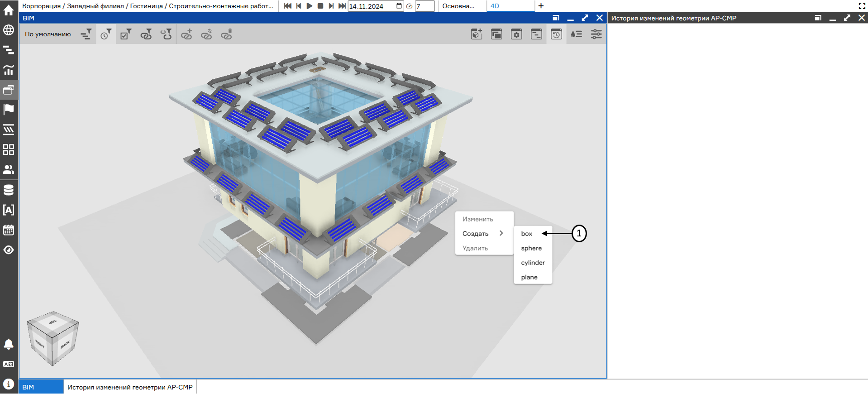Open the hatch-lines icon in the sidebar

(x=9, y=130)
